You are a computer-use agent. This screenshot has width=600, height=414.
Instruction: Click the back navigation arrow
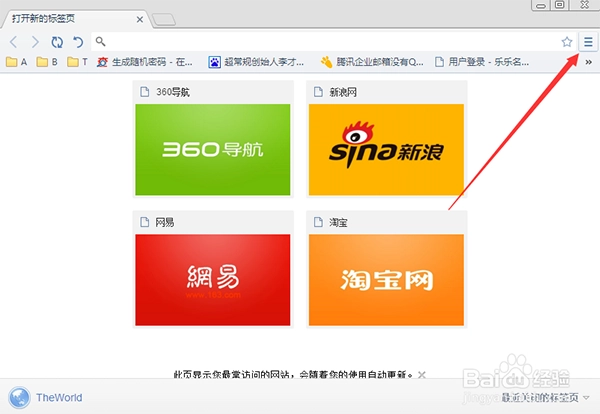click(x=14, y=42)
